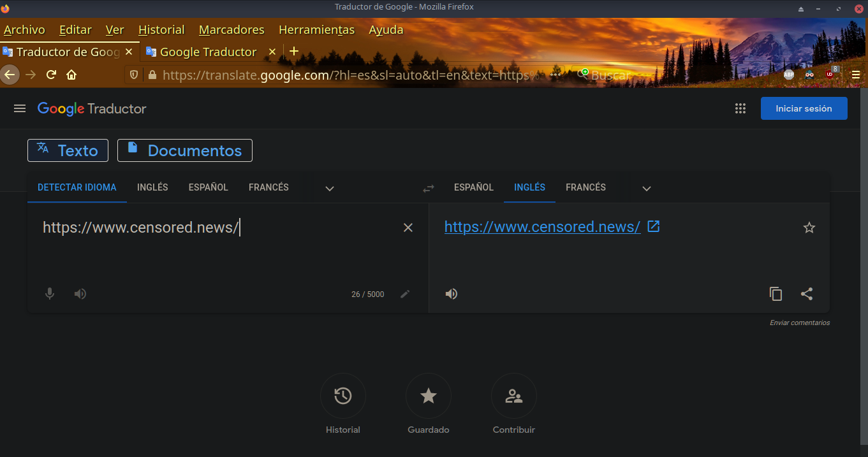Screen dimensions: 868x457
Task: Open the Firefox hamburger menu
Action: click(x=856, y=75)
